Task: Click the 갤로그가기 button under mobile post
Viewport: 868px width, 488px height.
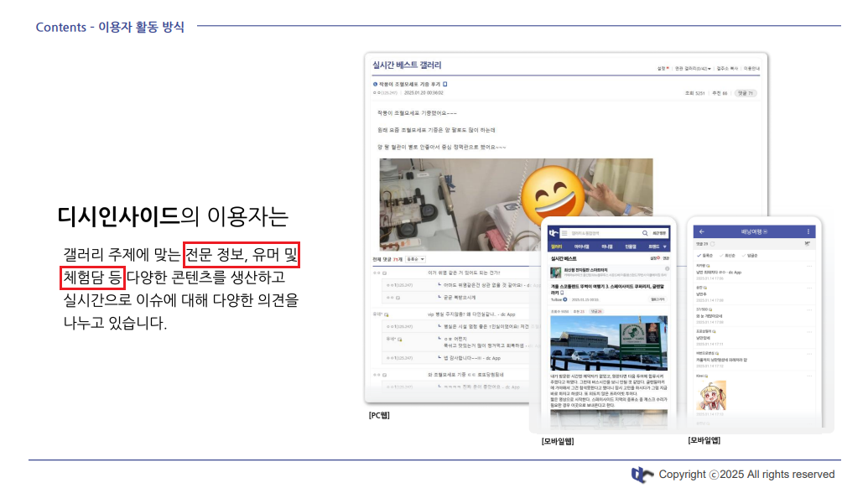Action: [657, 299]
